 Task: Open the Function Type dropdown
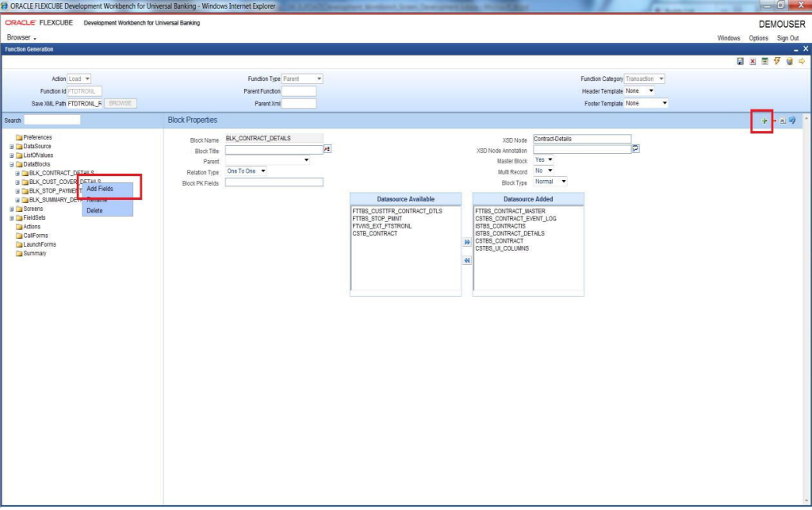coord(302,79)
